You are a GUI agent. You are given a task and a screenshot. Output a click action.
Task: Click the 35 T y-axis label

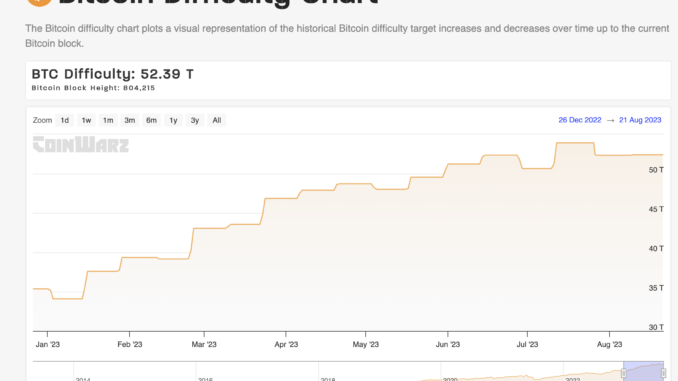pos(656,288)
